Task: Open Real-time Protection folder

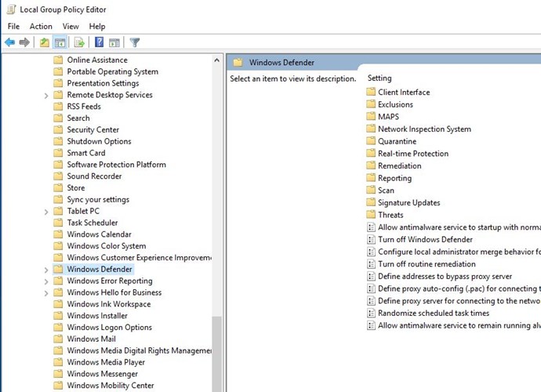Action: pyautogui.click(x=413, y=153)
